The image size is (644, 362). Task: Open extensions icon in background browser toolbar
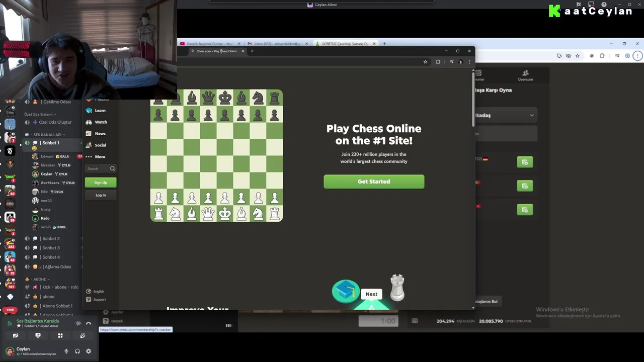pos(602,56)
